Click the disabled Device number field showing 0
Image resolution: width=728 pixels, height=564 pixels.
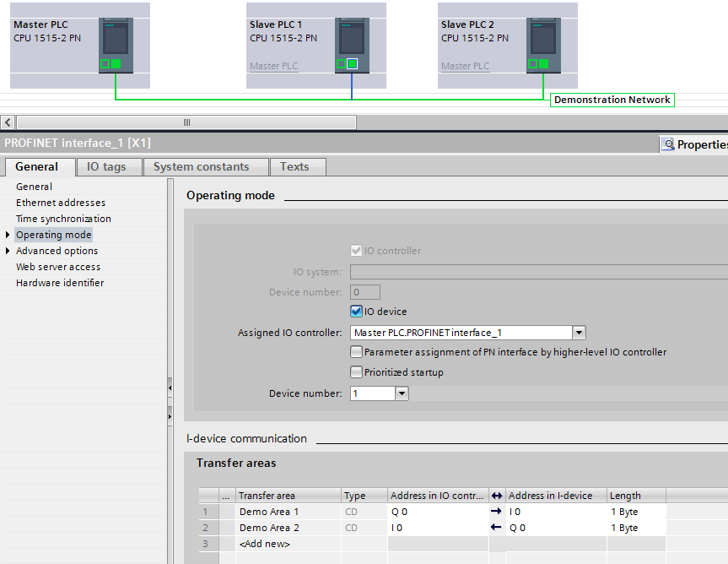[365, 292]
